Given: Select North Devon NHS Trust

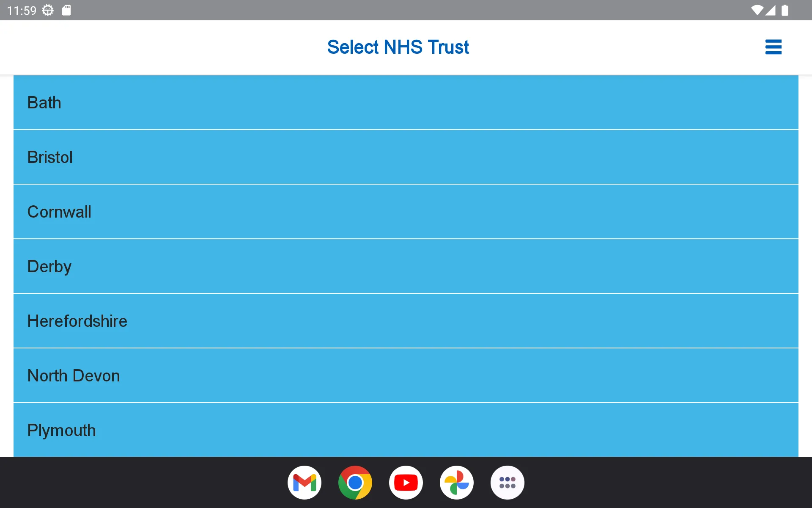Looking at the screenshot, I should point(406,376).
